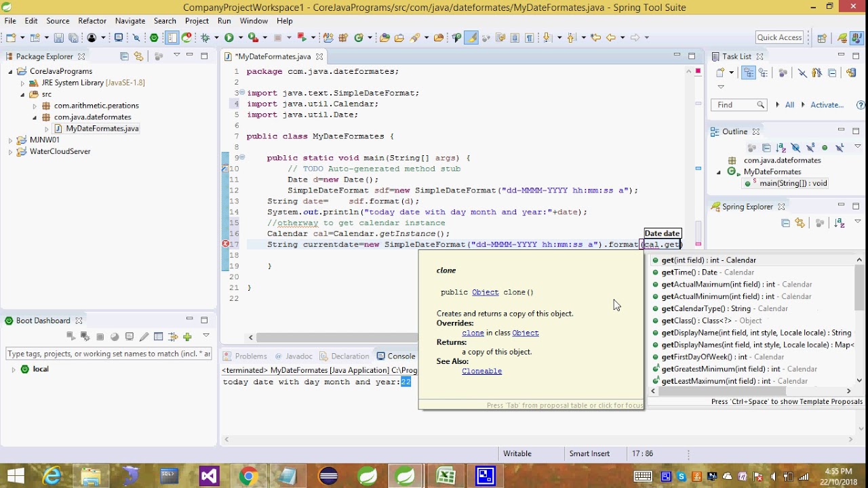The image size is (868, 488).
Task: Click the Next Annotation toolbar icon
Action: 547,37
